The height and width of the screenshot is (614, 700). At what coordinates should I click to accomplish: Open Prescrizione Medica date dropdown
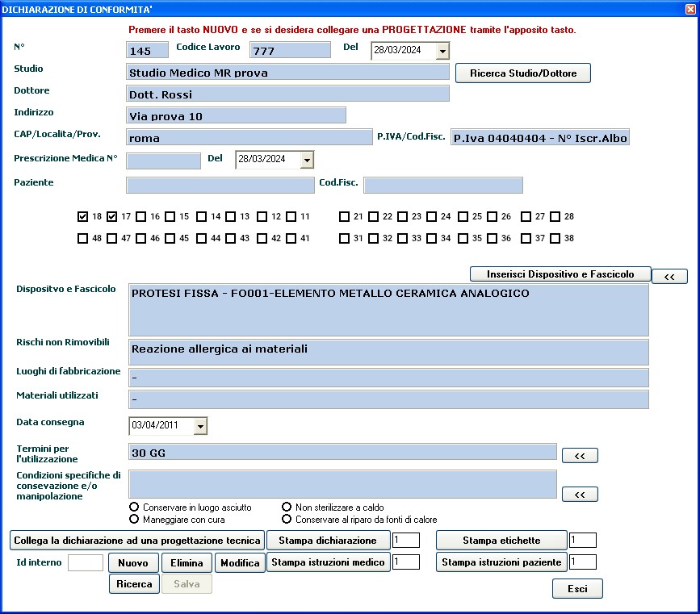307,160
